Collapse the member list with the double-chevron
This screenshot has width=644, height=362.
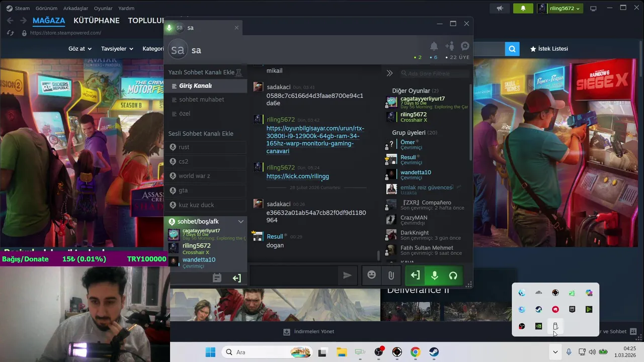pos(389,73)
